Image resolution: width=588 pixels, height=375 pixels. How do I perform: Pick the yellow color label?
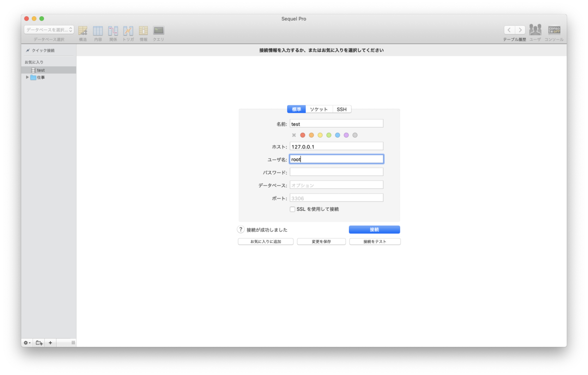point(320,135)
